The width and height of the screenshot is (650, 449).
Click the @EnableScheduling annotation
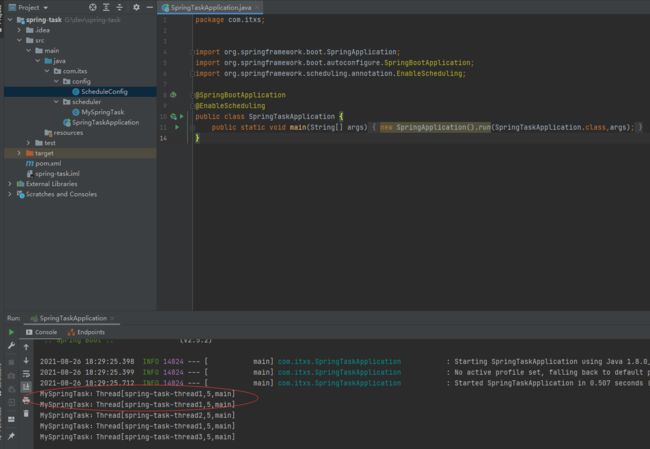point(230,106)
